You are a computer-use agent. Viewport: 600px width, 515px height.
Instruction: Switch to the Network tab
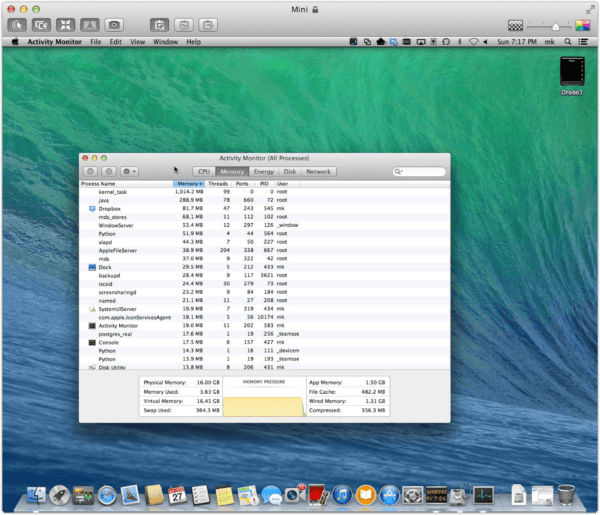tap(318, 172)
